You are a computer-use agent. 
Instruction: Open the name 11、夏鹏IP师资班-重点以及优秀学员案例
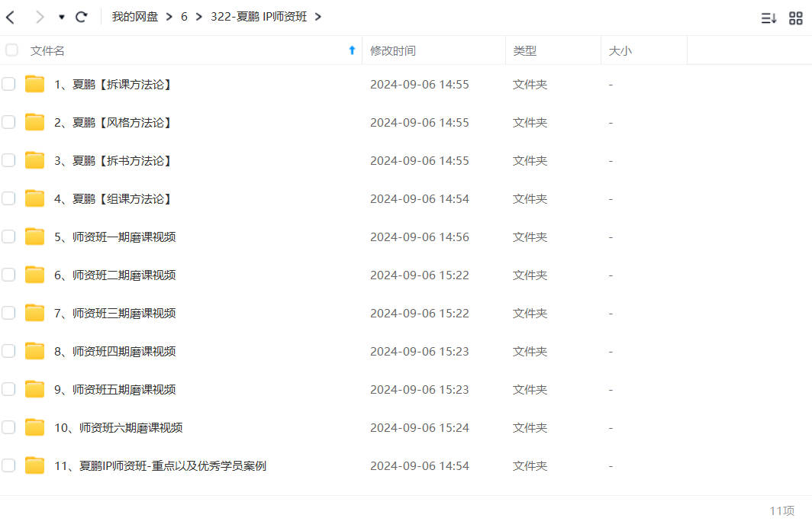(160, 466)
